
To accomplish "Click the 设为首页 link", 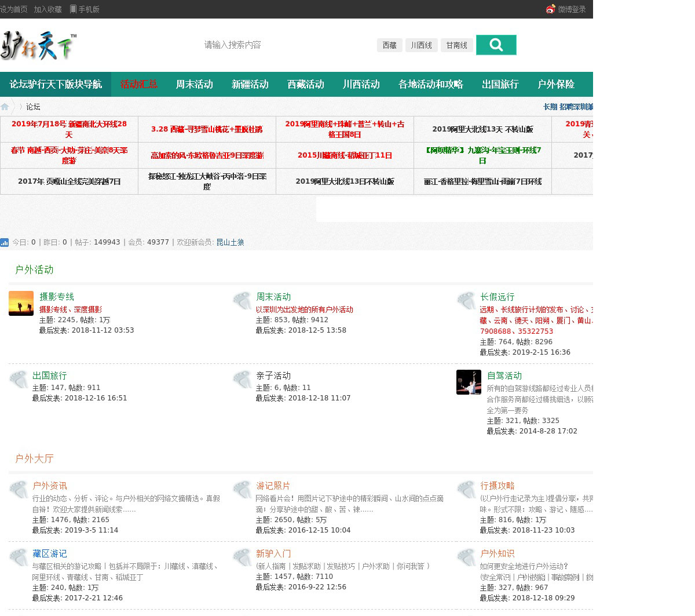I will tap(14, 9).
